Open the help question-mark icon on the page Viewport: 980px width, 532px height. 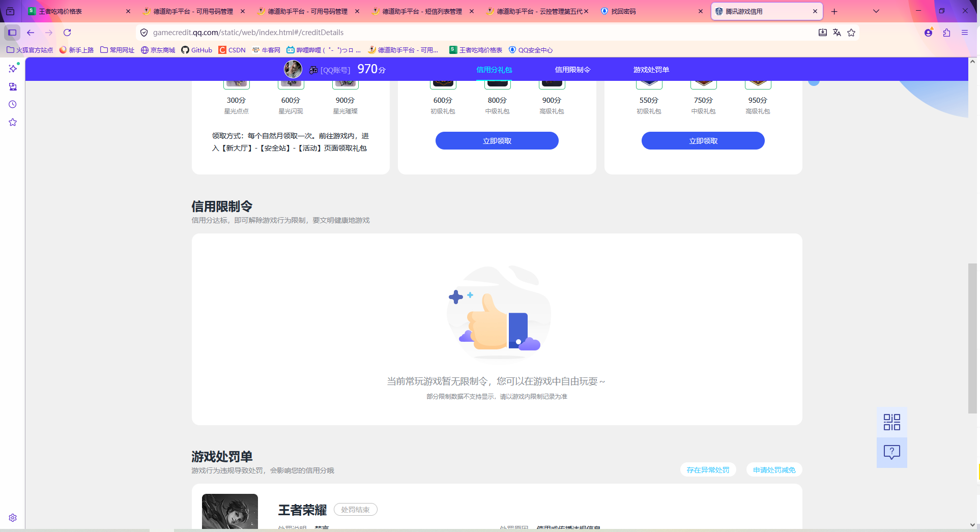(x=891, y=452)
